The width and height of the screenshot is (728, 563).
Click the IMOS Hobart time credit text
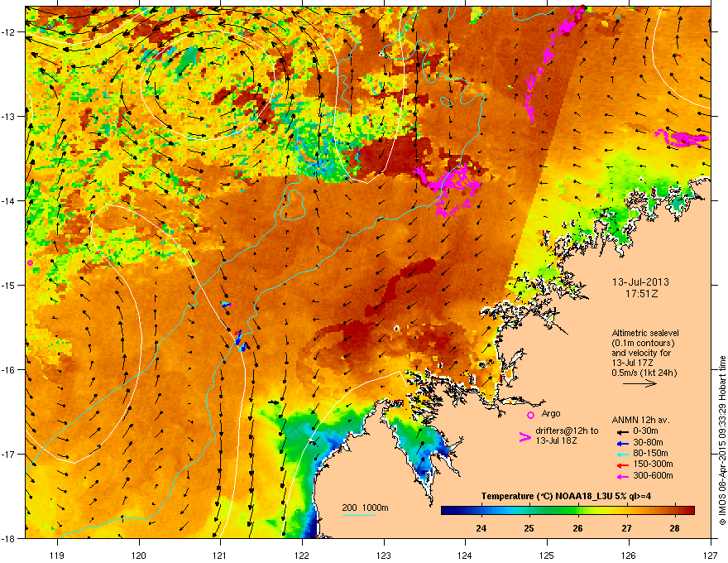coord(722,440)
